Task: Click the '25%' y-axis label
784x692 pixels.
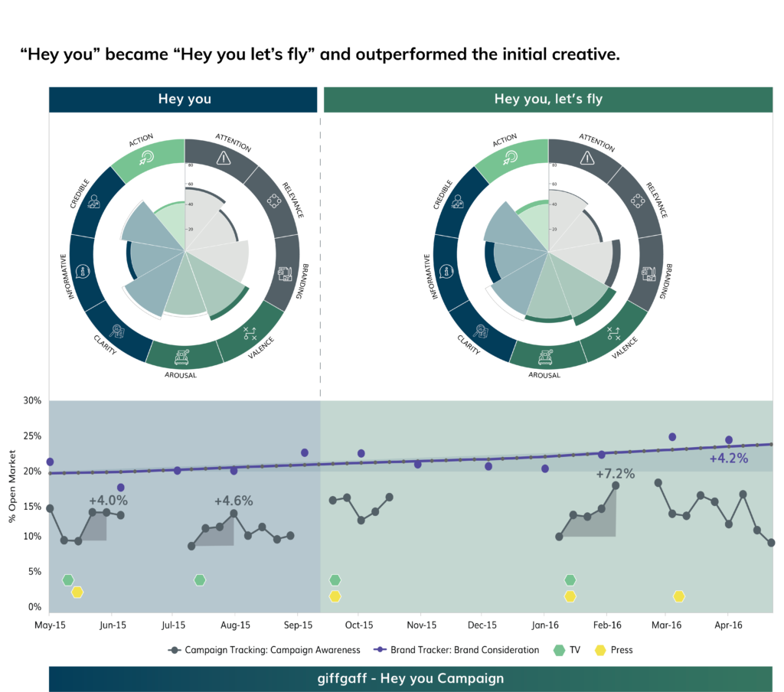Action: [32, 436]
